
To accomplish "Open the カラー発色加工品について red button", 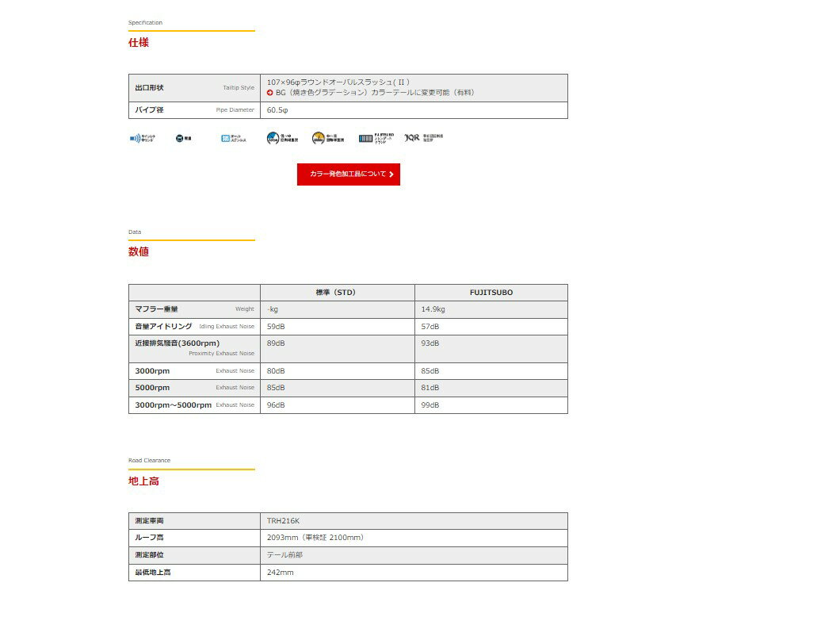I will [348, 174].
